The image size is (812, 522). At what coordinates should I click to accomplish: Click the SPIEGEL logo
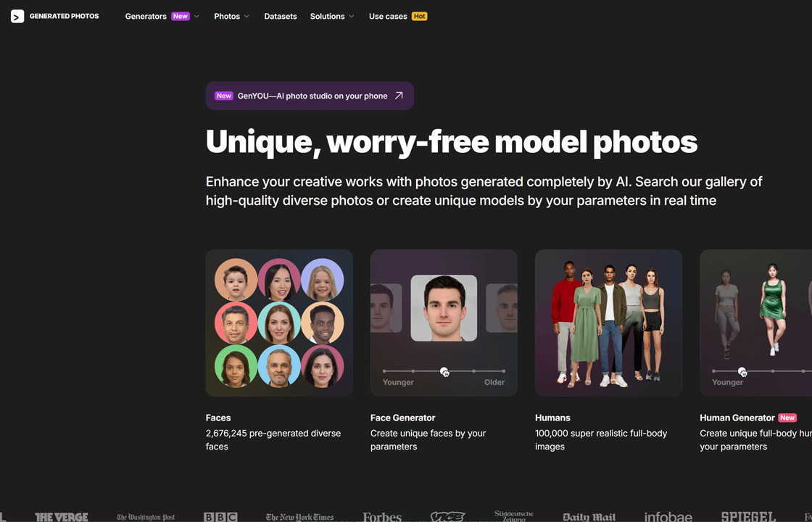point(748,517)
